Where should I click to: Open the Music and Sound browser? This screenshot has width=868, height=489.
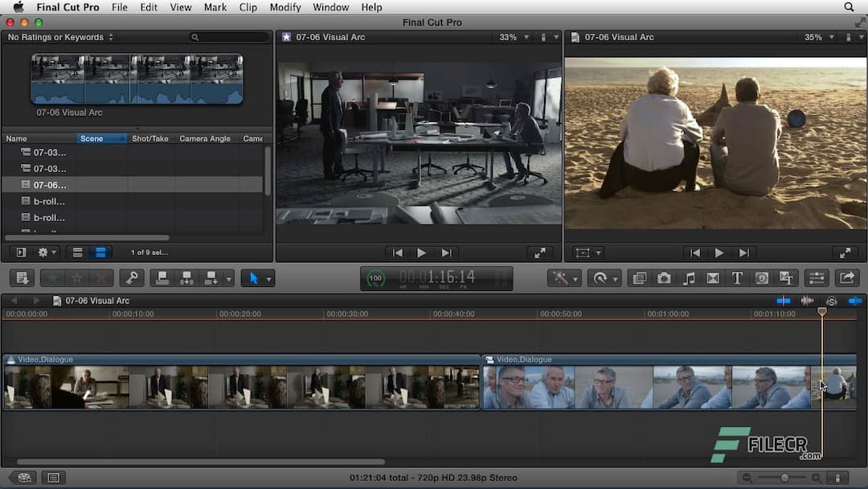click(x=689, y=277)
